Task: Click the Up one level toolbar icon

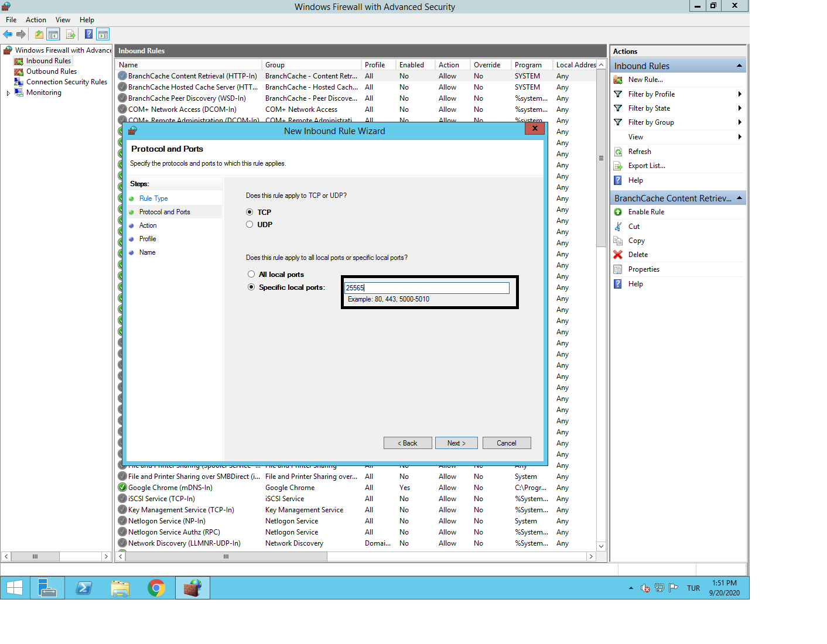Action: 39,35
